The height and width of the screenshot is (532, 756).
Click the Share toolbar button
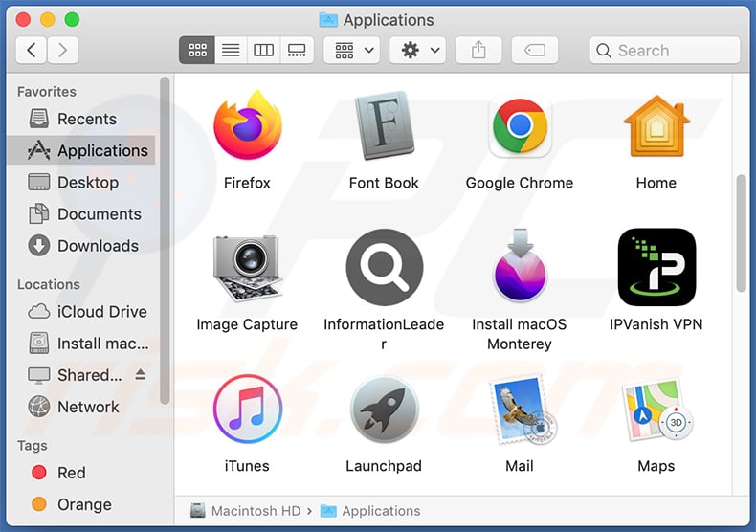click(x=478, y=50)
